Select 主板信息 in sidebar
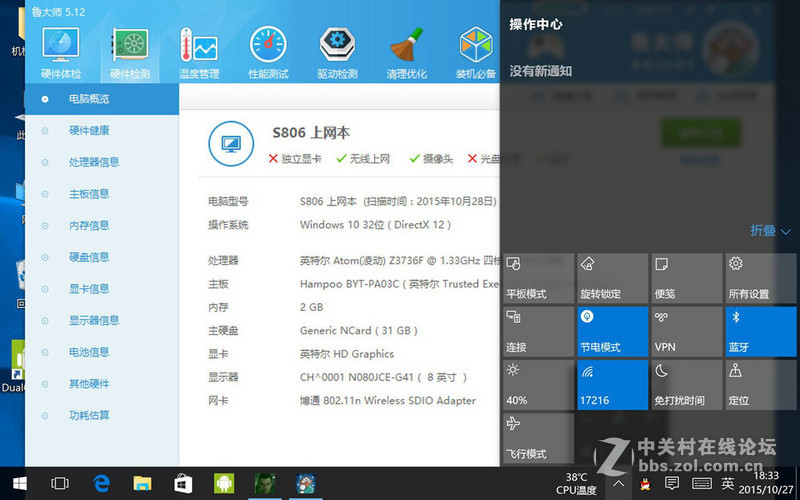Viewport: 800px width, 500px height. pos(102,194)
